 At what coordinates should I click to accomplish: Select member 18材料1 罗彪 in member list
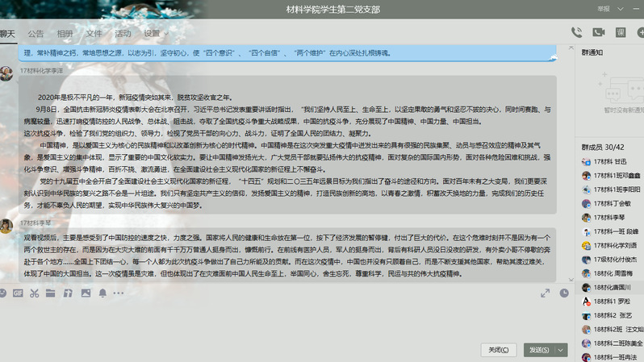[612, 301]
